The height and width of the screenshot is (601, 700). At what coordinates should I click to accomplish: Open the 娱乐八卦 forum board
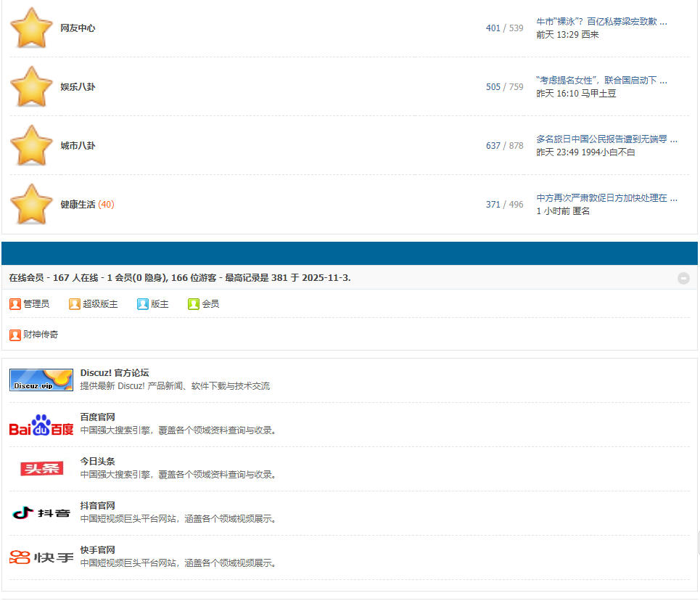78,87
